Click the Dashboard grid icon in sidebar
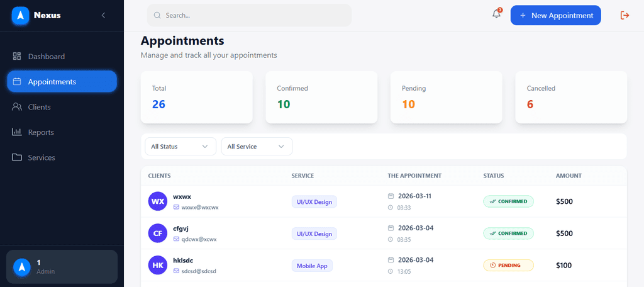Image resolution: width=644 pixels, height=287 pixels. pos(17,57)
